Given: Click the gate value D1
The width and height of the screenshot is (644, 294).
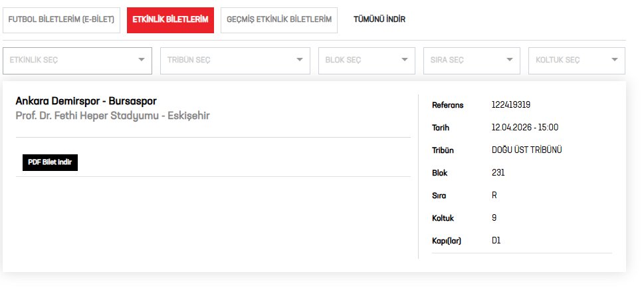Looking at the screenshot, I should click(496, 241).
